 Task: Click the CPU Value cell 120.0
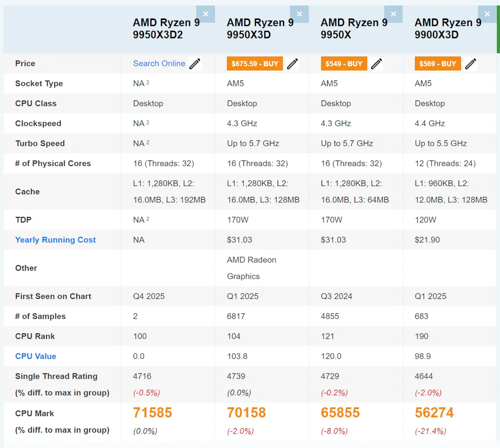point(331,356)
